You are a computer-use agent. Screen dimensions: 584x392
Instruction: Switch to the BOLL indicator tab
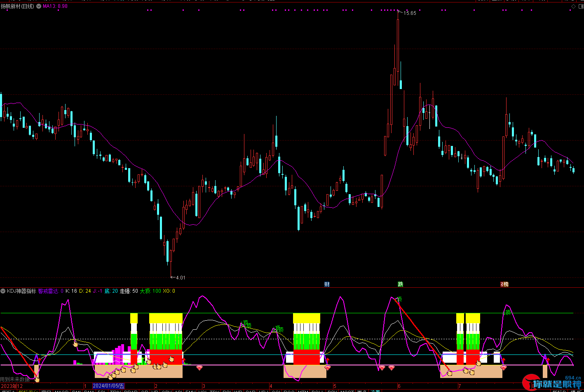pyautogui.click(x=317, y=390)
